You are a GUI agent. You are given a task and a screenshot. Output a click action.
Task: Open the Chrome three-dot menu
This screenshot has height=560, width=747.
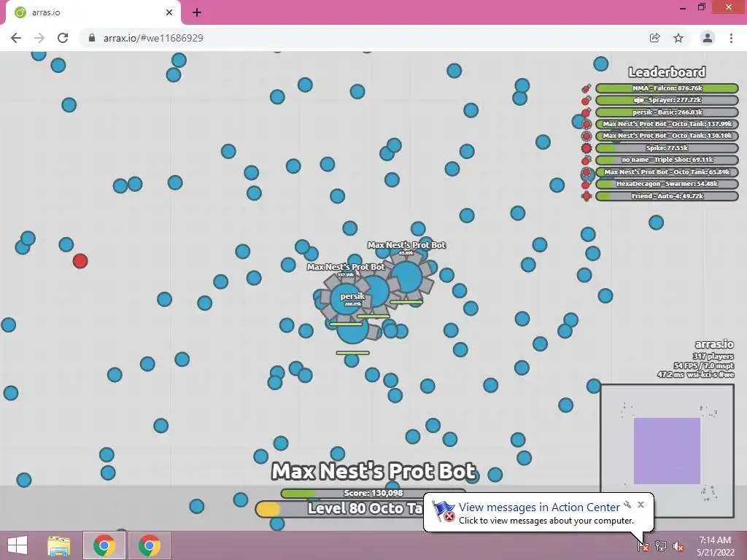click(x=731, y=38)
